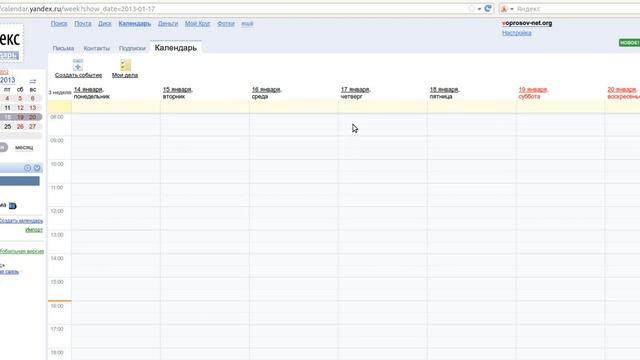Screen dimensions: 640x360
Task: Click the calendar URL in the address bar
Action: (x=78, y=9)
